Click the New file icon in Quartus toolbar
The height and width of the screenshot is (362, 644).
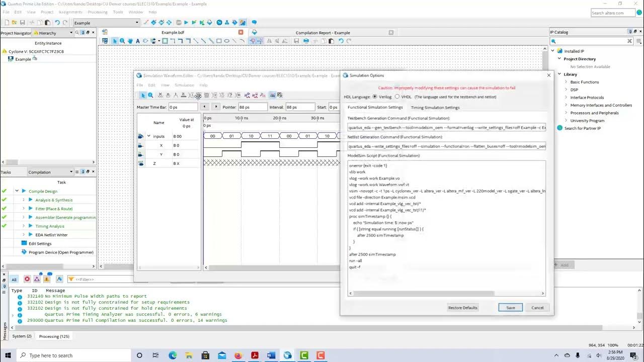(7, 23)
